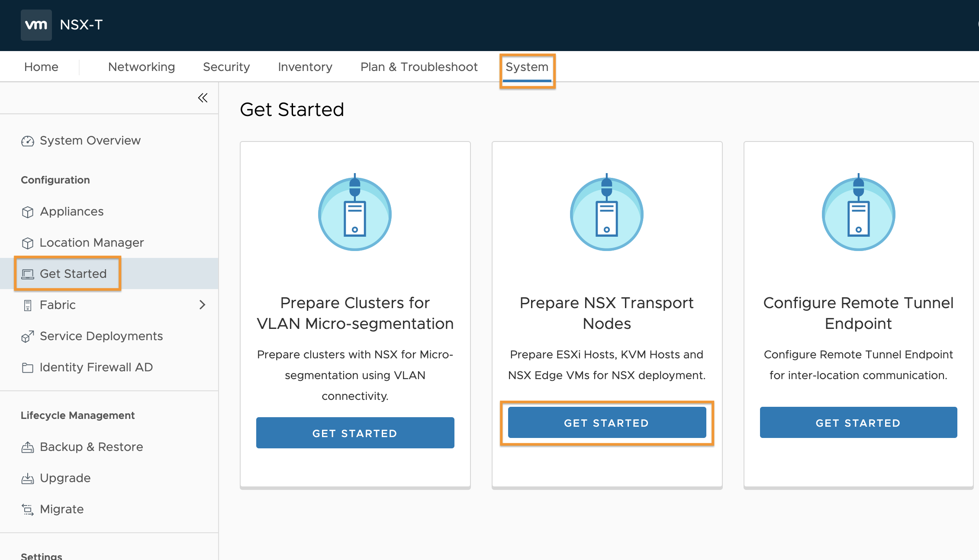979x560 pixels.
Task: Click the Backup & Restore icon
Action: 28,447
